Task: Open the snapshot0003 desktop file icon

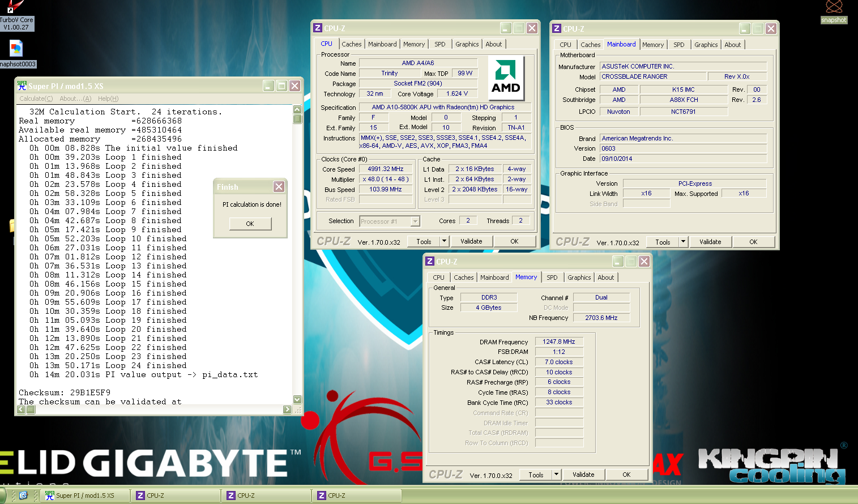Action: (16, 54)
